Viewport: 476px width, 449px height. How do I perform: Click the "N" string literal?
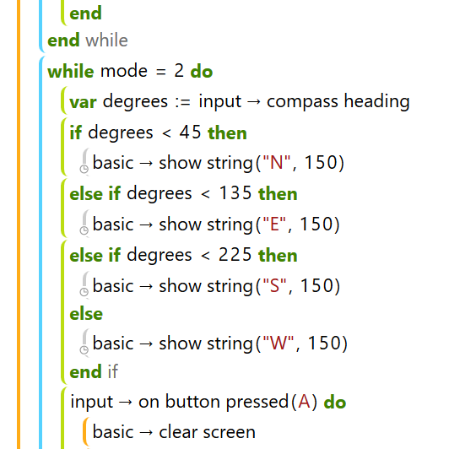coord(276,162)
